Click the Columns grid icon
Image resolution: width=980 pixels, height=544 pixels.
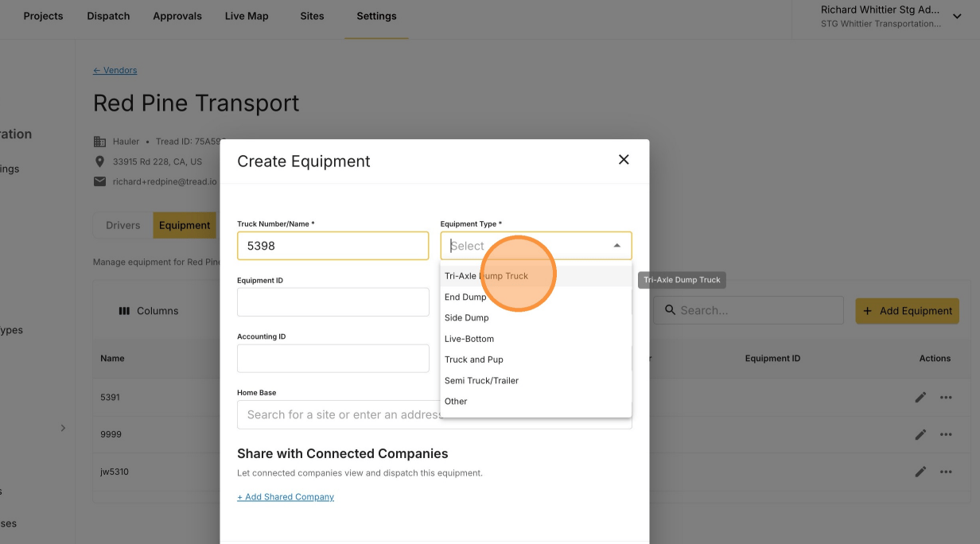pos(124,311)
